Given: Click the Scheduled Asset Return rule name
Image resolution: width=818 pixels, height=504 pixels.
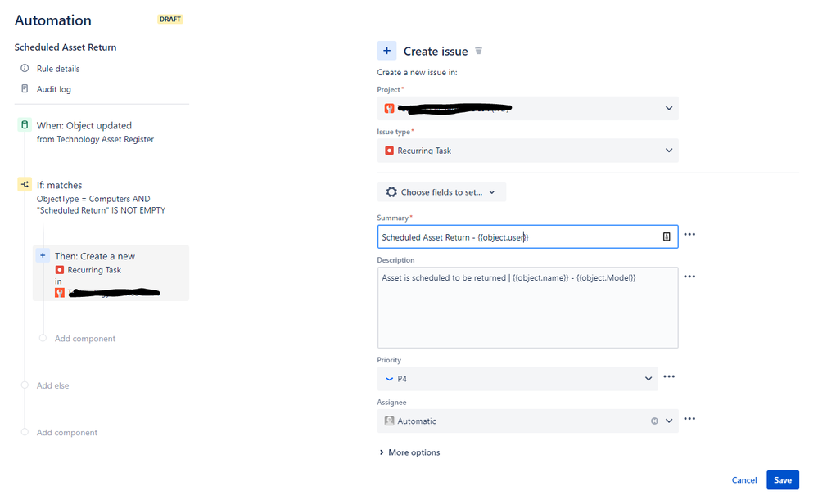Looking at the screenshot, I should point(66,47).
